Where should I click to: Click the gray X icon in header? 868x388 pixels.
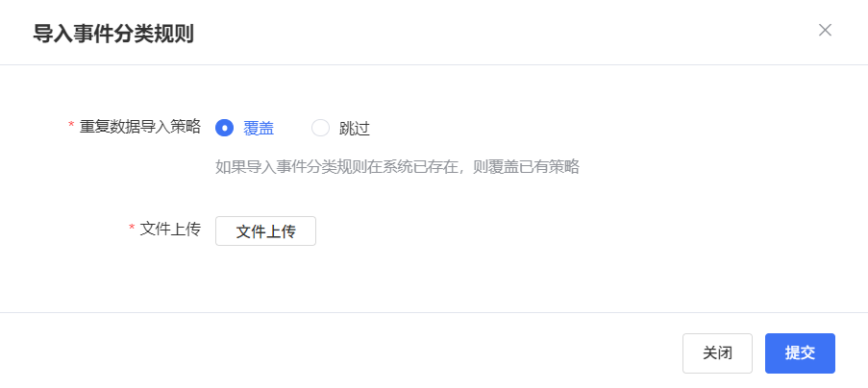click(x=825, y=30)
